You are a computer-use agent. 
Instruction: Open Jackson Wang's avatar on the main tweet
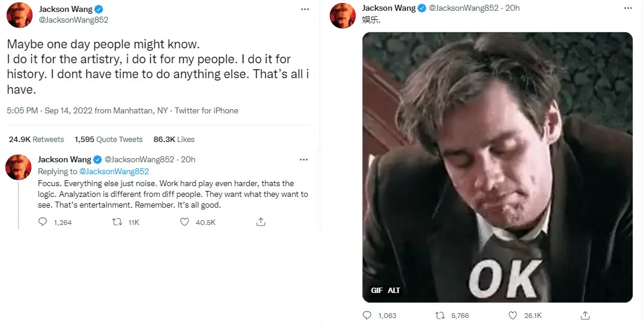19,15
